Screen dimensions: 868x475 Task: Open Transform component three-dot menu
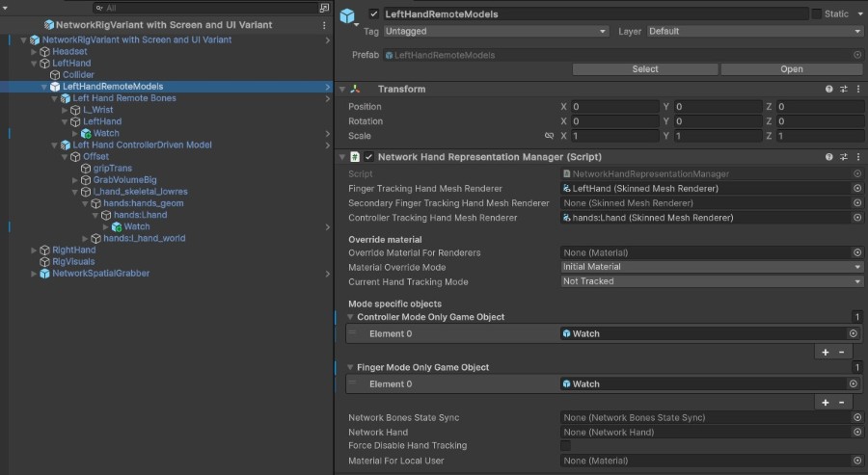[858, 89]
